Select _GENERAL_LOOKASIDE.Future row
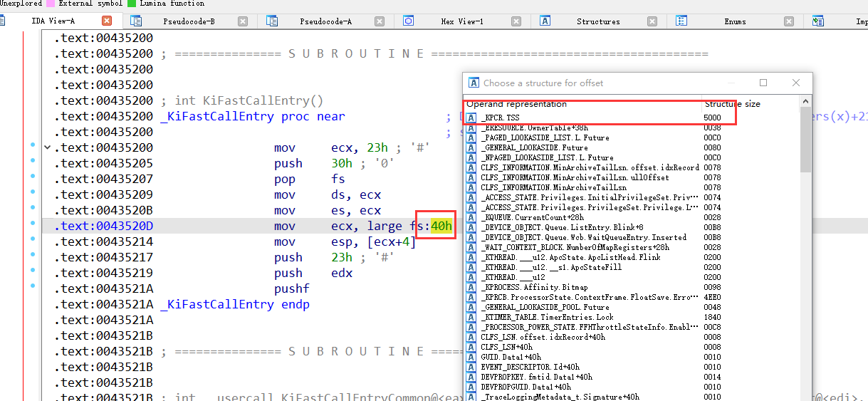 coord(632,147)
